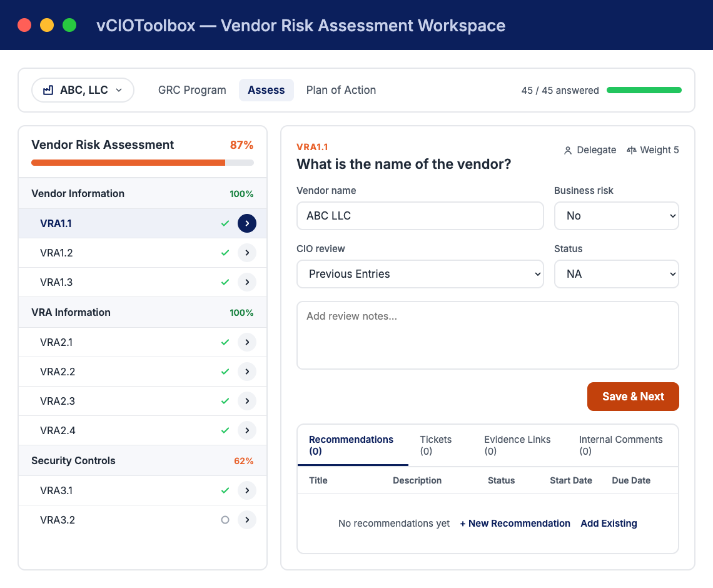Select the VRA1.2 question row
Viewport: 713px width, 588px height.
(x=143, y=253)
